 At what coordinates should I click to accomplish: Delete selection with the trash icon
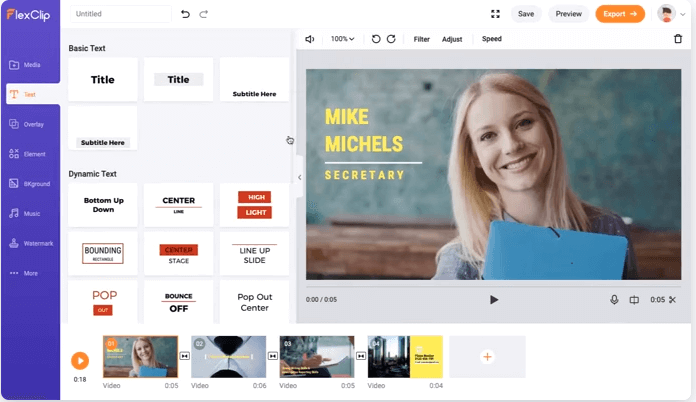678,39
